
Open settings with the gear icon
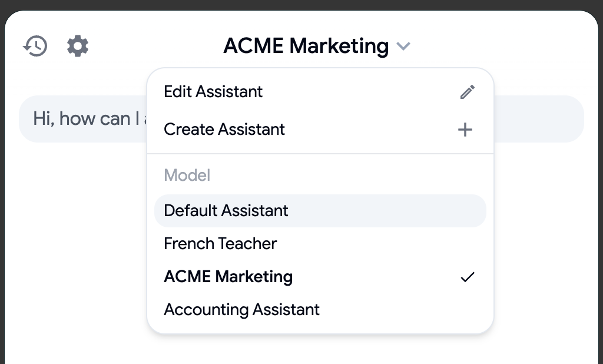coord(78,46)
